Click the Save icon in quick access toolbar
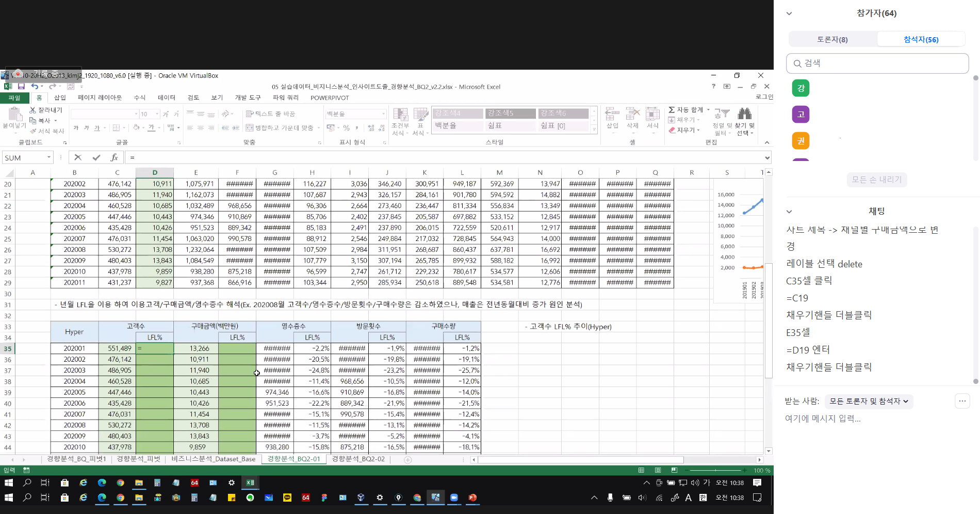The image size is (980, 514). [x=21, y=86]
